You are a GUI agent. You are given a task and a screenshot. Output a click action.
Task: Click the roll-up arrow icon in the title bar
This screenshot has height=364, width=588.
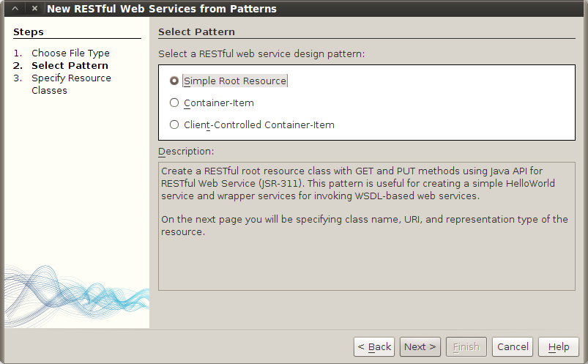tap(14, 9)
